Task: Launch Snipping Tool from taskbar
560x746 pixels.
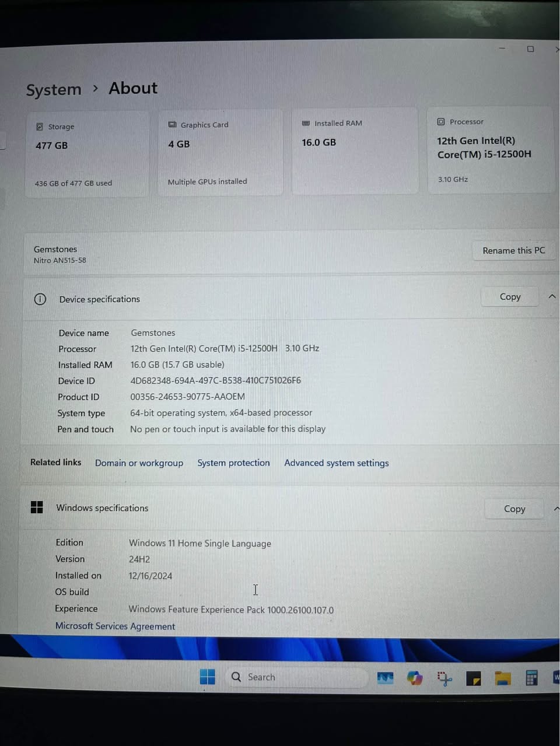Action: click(444, 678)
